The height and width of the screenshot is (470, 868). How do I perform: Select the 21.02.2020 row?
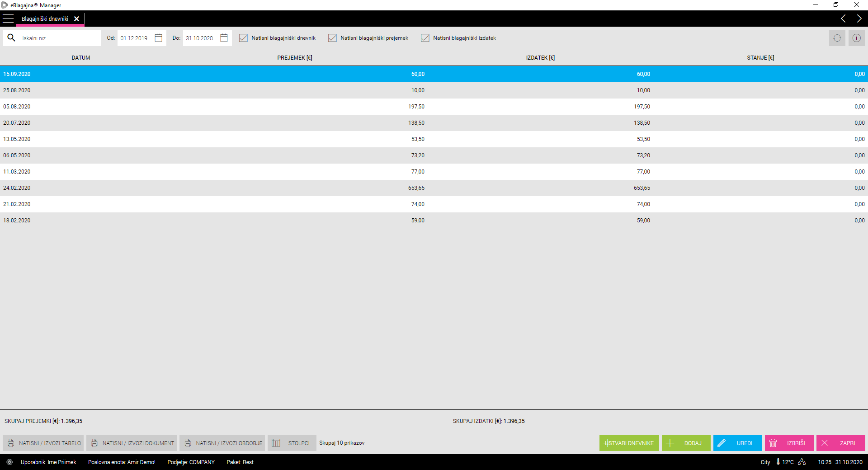coord(434,204)
